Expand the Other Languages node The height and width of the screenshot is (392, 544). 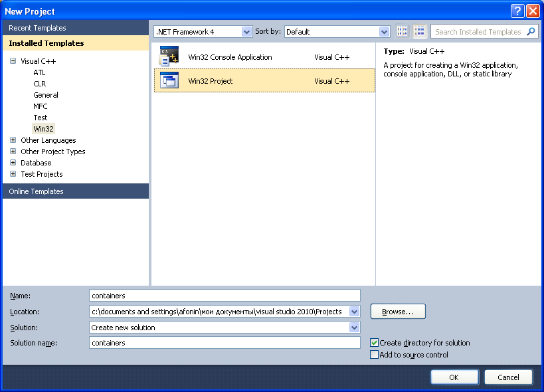[13, 140]
